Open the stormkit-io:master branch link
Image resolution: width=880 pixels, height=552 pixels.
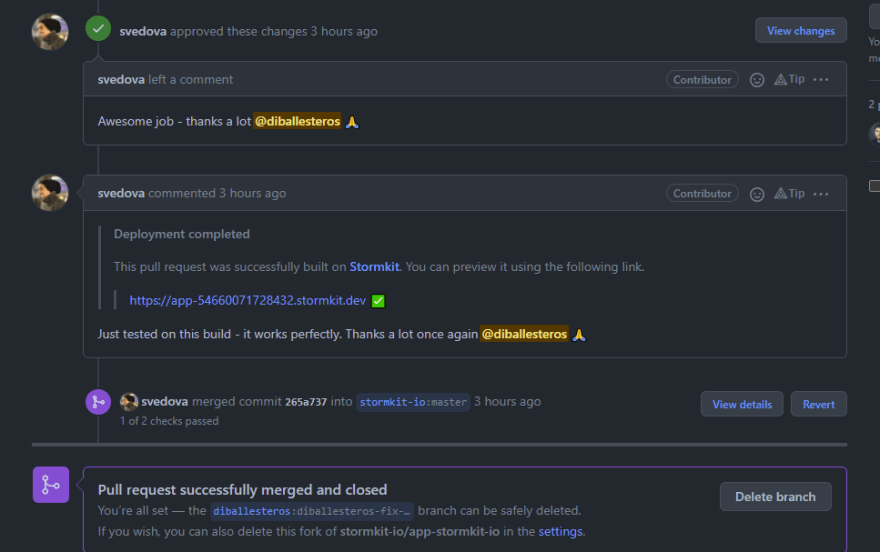pyautogui.click(x=413, y=402)
